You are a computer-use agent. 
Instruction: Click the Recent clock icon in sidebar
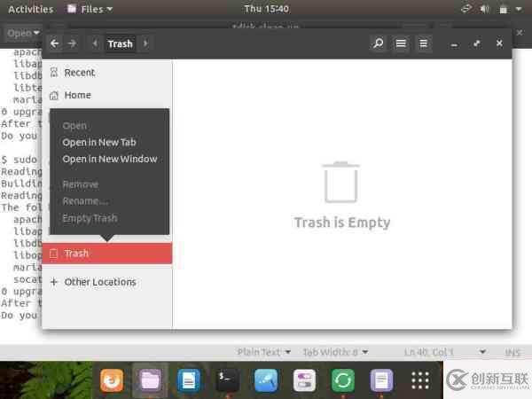coord(53,73)
